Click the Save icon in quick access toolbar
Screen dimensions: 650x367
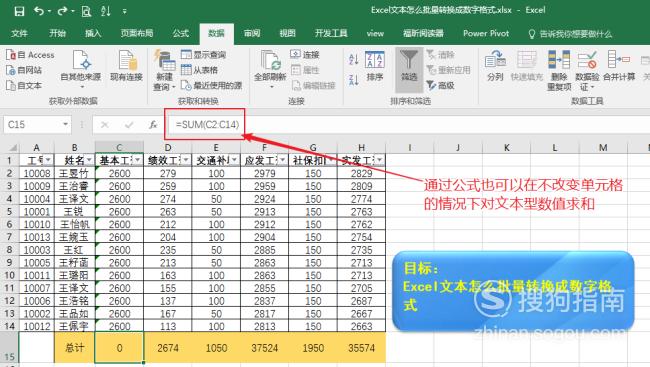19,11
